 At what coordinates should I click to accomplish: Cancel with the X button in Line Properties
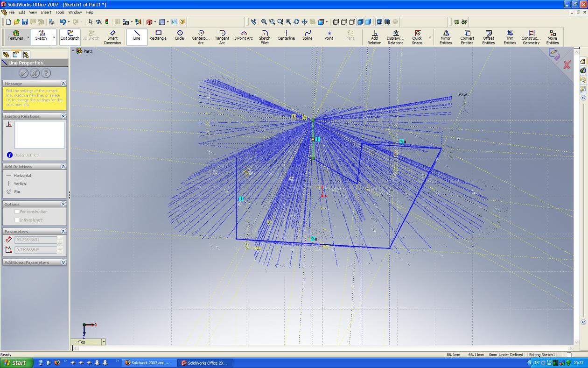pyautogui.click(x=35, y=73)
